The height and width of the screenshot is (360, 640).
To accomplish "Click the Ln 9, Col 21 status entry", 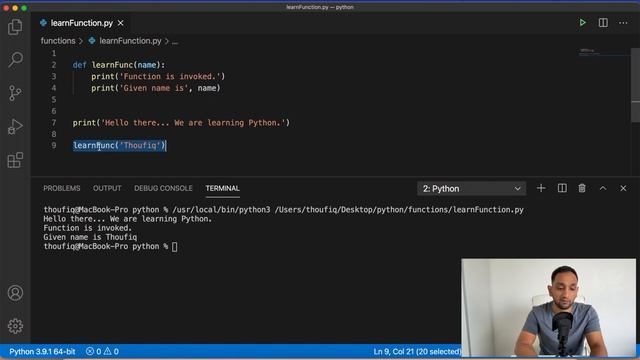I will pos(417,351).
